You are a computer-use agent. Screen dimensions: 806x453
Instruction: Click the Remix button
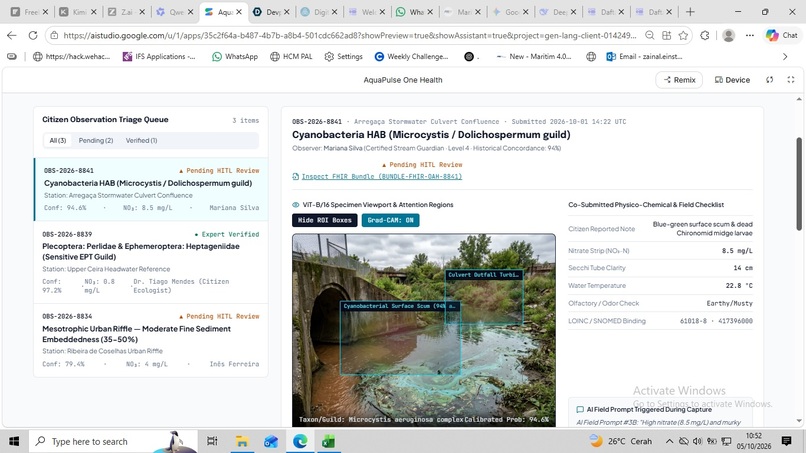(x=679, y=80)
